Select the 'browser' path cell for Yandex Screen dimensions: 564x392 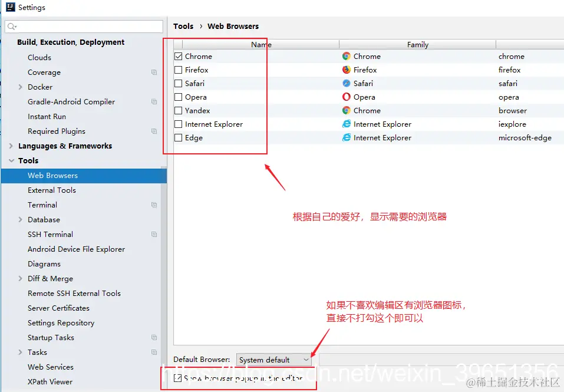pos(513,110)
